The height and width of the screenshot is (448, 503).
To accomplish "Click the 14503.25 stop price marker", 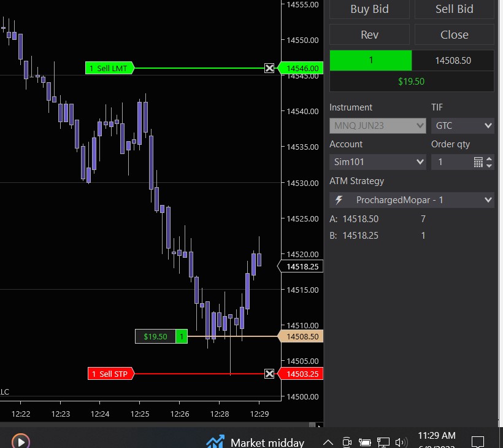I will 300,374.
